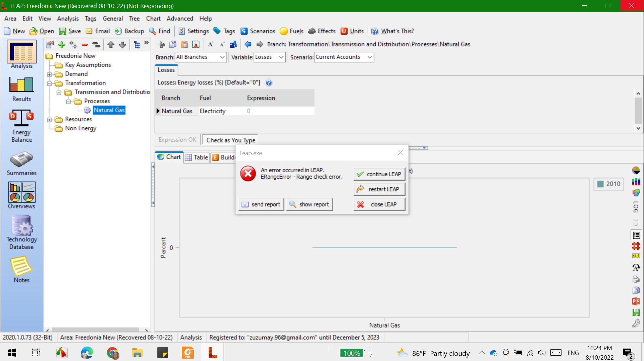Click the move branch up arrow

click(x=111, y=44)
